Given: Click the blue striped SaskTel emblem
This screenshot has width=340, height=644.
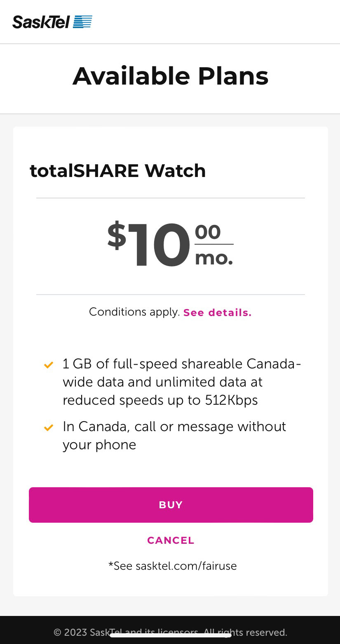Looking at the screenshot, I should coord(82,22).
